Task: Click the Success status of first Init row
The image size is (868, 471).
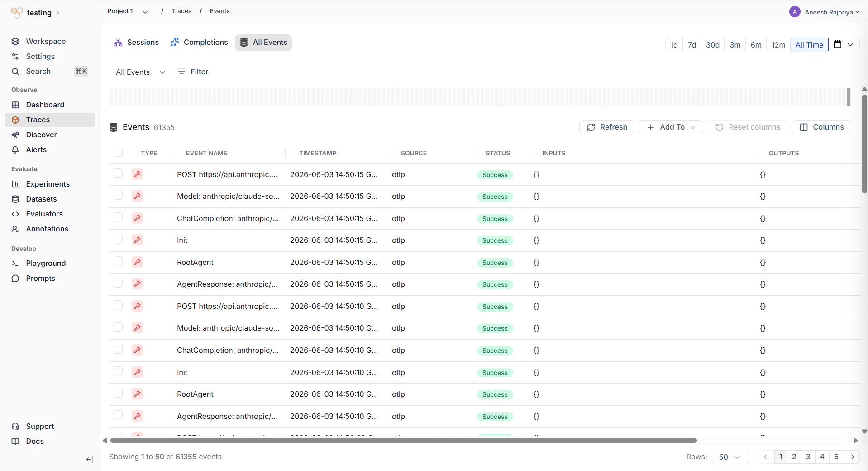Action: 495,240
